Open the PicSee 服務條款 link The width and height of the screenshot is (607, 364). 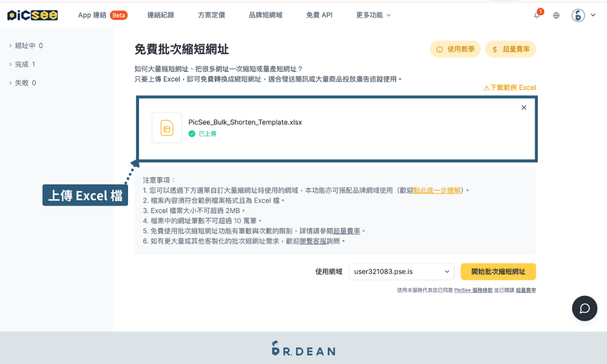[x=473, y=290]
